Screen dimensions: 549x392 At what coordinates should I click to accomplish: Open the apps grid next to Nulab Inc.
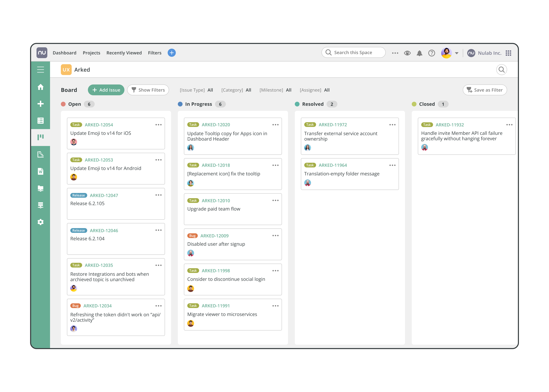click(508, 53)
